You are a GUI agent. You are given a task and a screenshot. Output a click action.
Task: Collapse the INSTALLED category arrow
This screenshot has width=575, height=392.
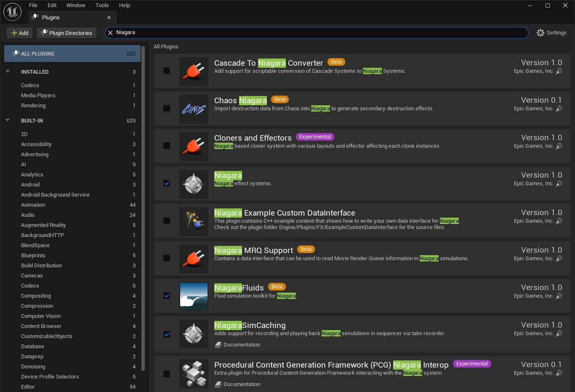[x=8, y=72]
